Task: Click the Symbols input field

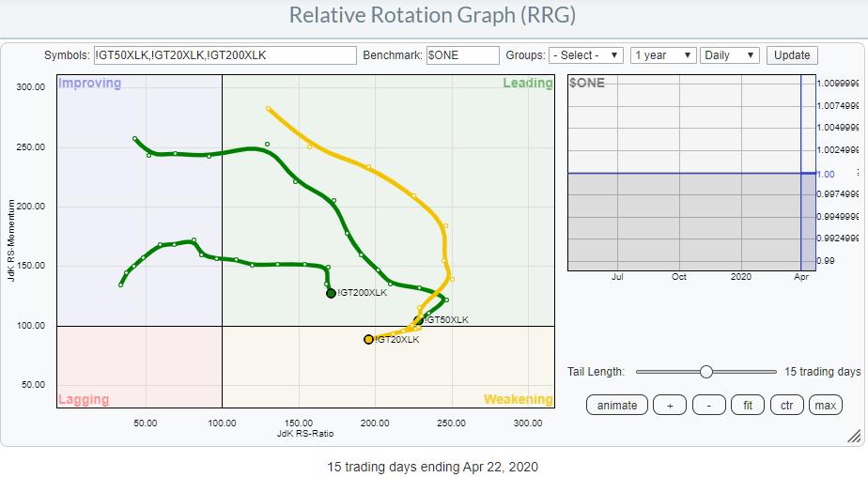Action: [x=225, y=55]
